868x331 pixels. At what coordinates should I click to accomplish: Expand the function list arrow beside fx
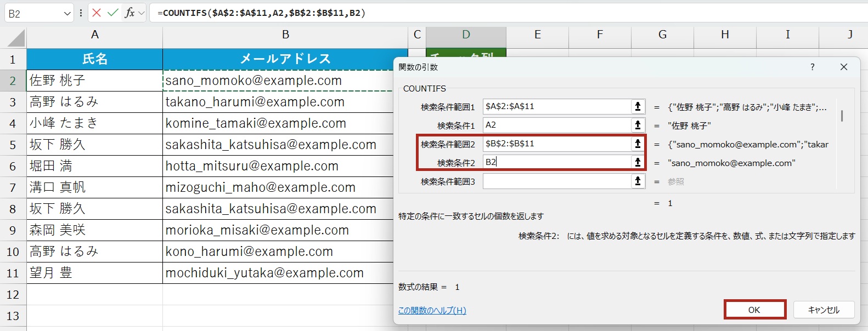point(142,13)
